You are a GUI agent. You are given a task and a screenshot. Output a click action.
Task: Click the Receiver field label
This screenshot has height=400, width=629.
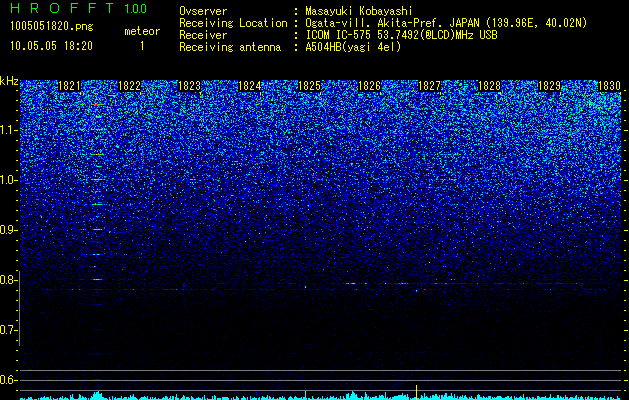[x=203, y=35]
